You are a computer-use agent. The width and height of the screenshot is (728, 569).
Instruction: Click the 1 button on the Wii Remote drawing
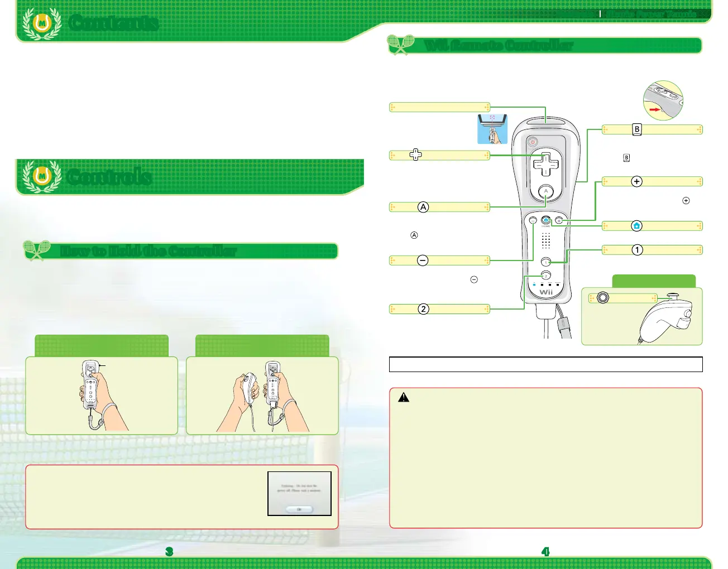[x=546, y=262]
